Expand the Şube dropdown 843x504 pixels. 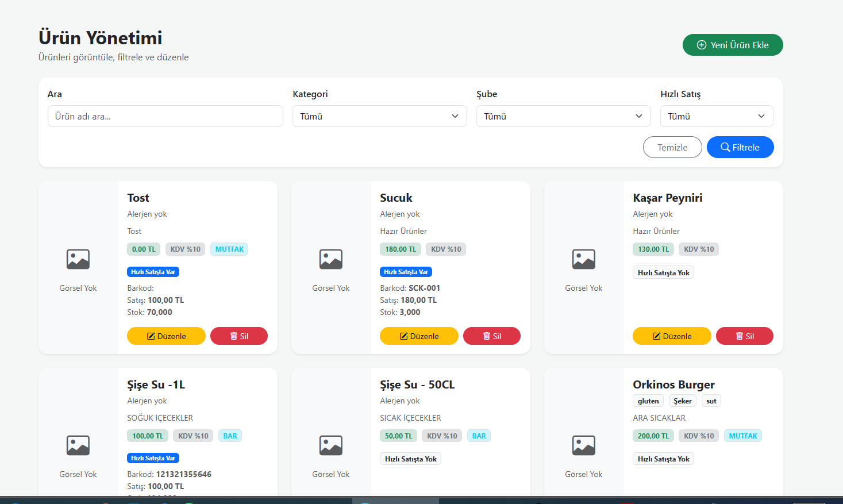pos(563,116)
